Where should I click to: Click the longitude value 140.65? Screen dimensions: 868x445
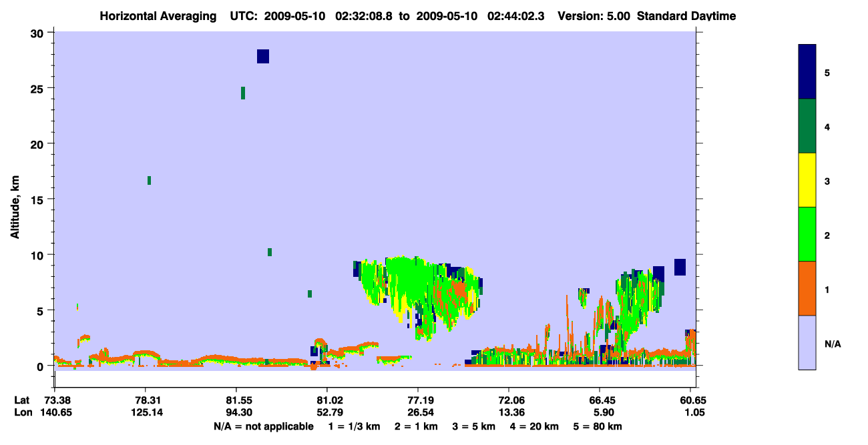55,412
